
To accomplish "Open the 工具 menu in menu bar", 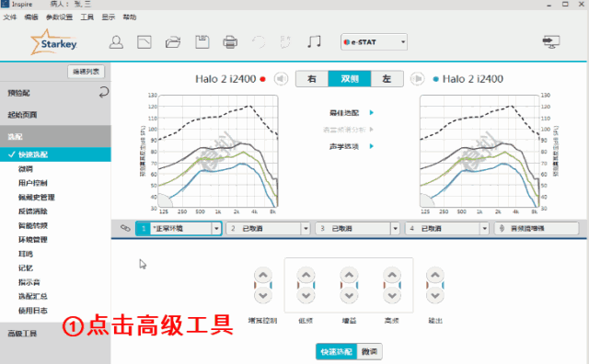I will [x=87, y=17].
